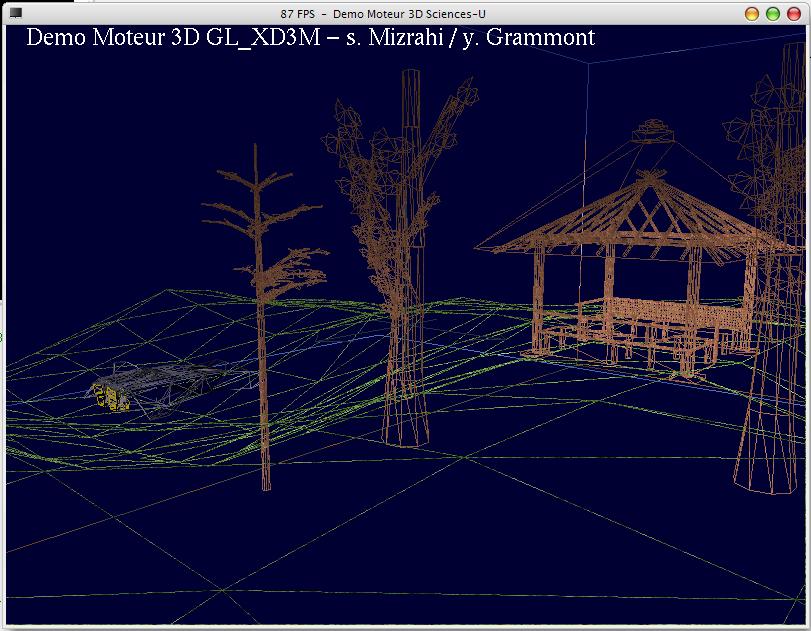Click the 'Demo Moteur 3D GL_XD3M' overlay text

(x=173, y=37)
